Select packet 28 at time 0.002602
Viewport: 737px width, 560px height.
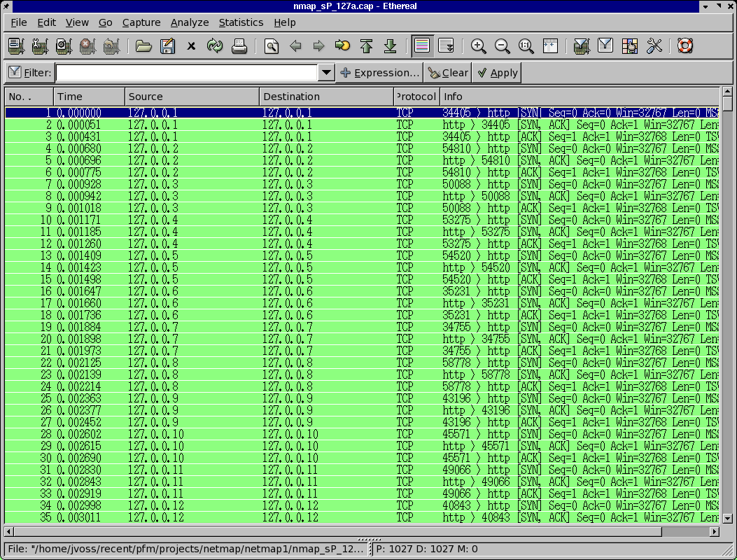(362, 434)
